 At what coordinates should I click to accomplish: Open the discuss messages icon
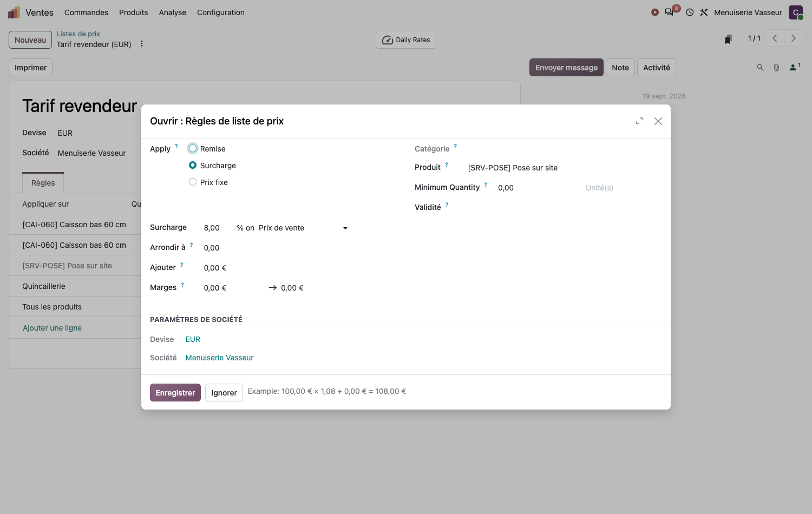(x=670, y=12)
